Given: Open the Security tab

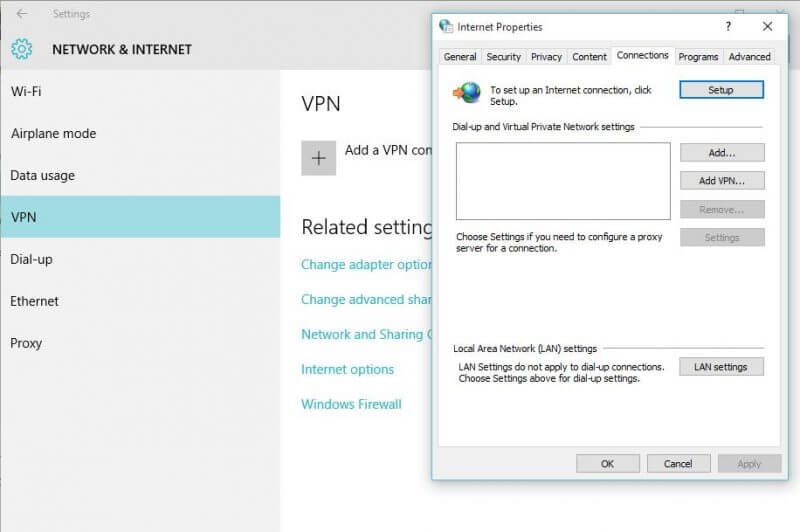Looking at the screenshot, I should [504, 57].
